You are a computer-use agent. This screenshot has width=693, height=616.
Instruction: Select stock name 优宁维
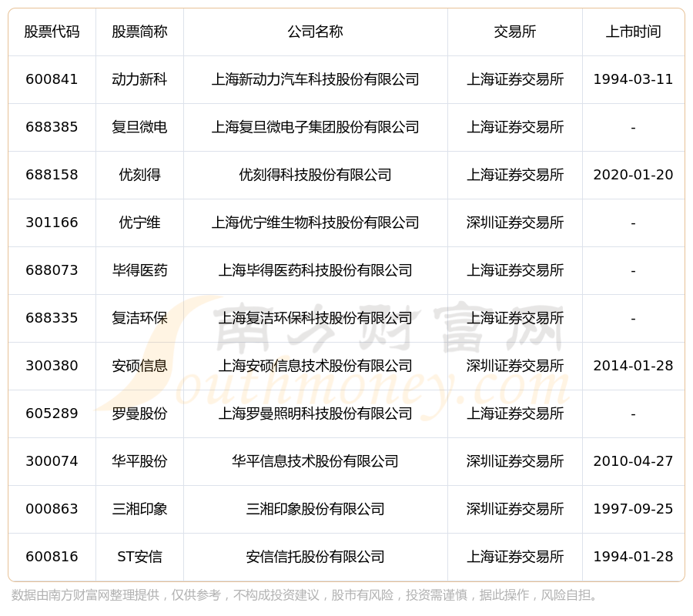click(139, 223)
